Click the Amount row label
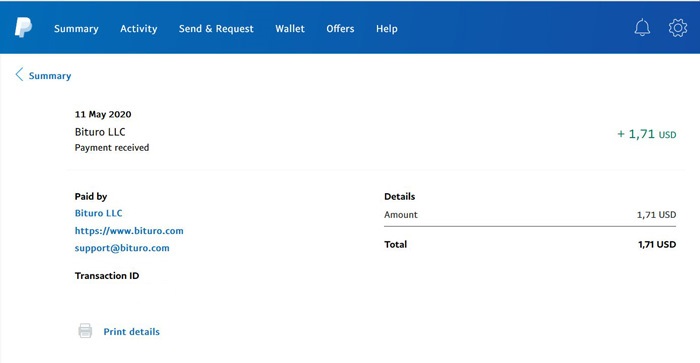This screenshot has width=700, height=363. click(x=401, y=214)
